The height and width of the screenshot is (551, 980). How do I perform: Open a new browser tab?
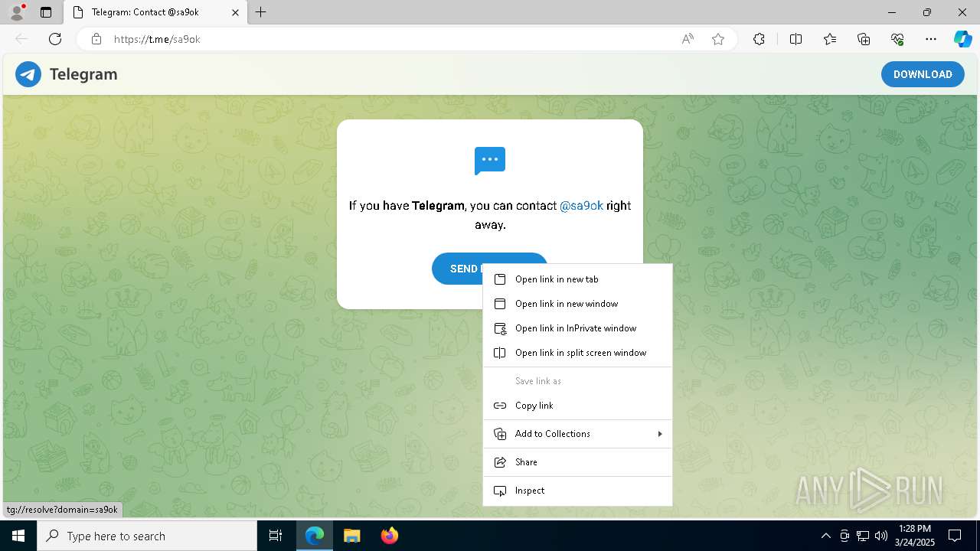tap(261, 12)
